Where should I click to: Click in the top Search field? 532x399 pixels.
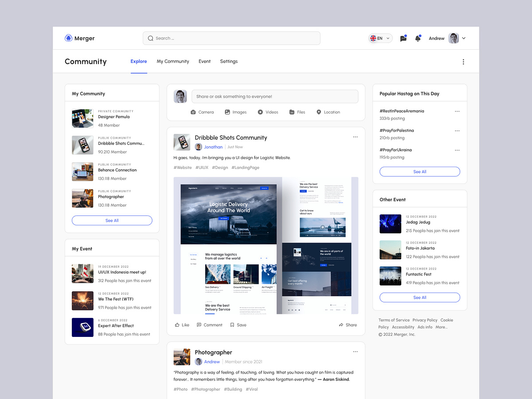[x=231, y=38]
